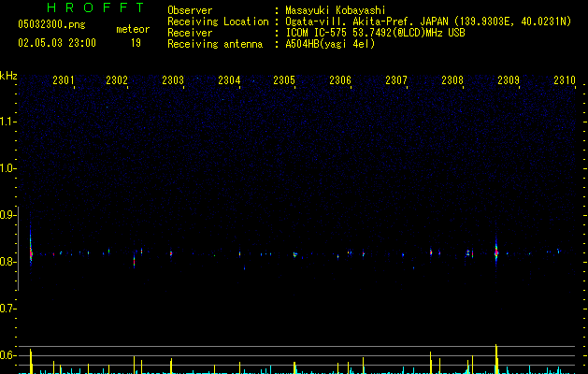Click time marker 2303
Screen dimensions: 588x374
173,79
